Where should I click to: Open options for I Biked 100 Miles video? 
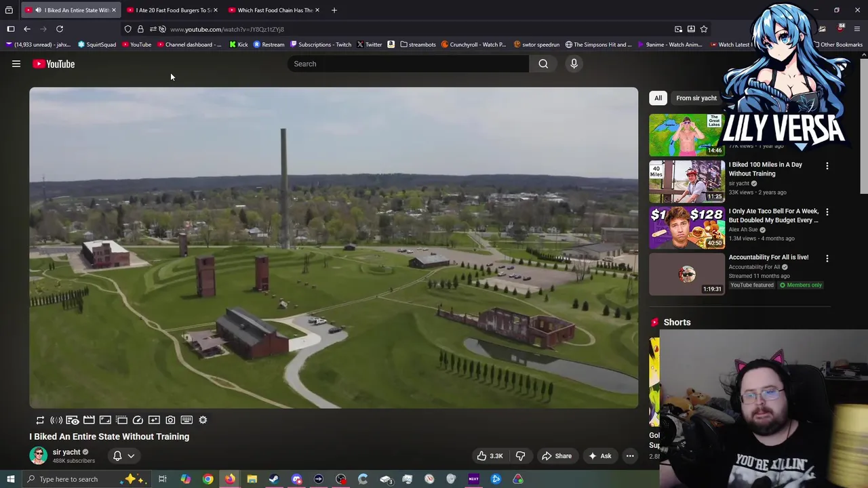(827, 165)
